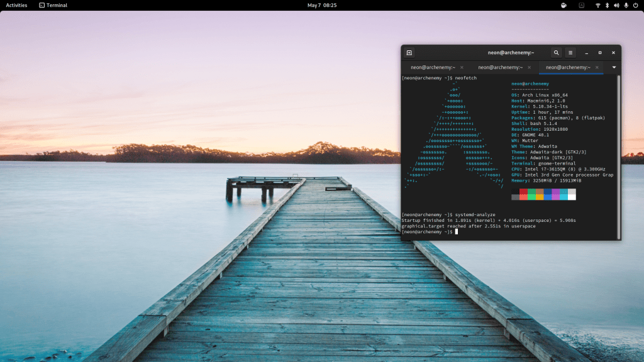
Task: Click the coffee cup icon in top bar
Action: (563, 5)
